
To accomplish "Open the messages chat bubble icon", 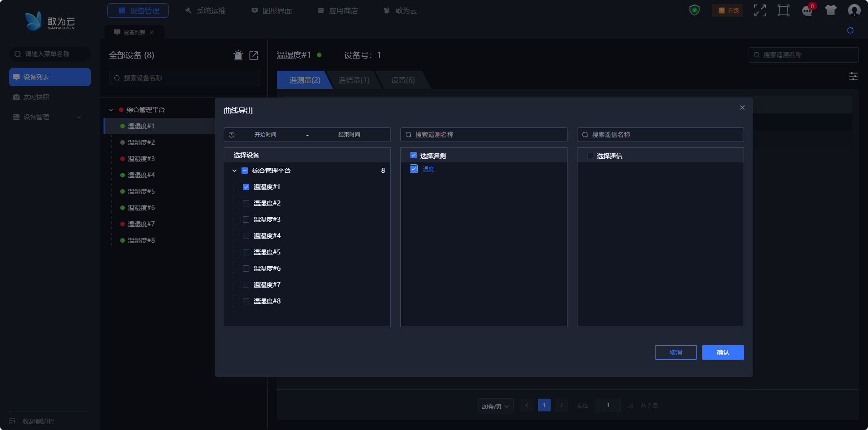I will [808, 10].
